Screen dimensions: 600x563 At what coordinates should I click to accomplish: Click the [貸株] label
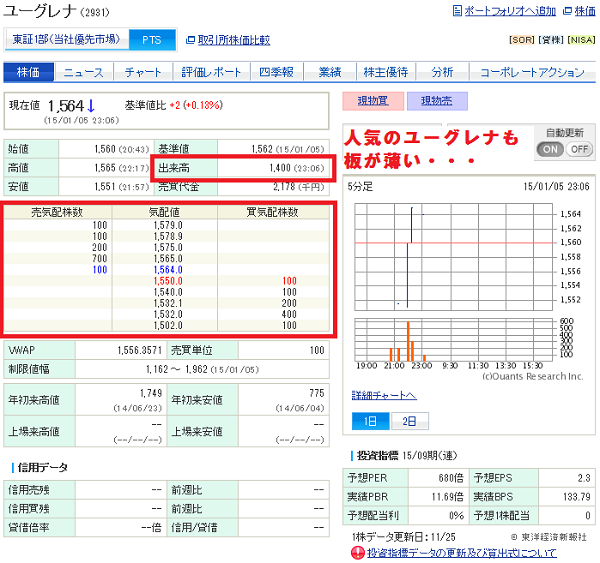coord(551,40)
